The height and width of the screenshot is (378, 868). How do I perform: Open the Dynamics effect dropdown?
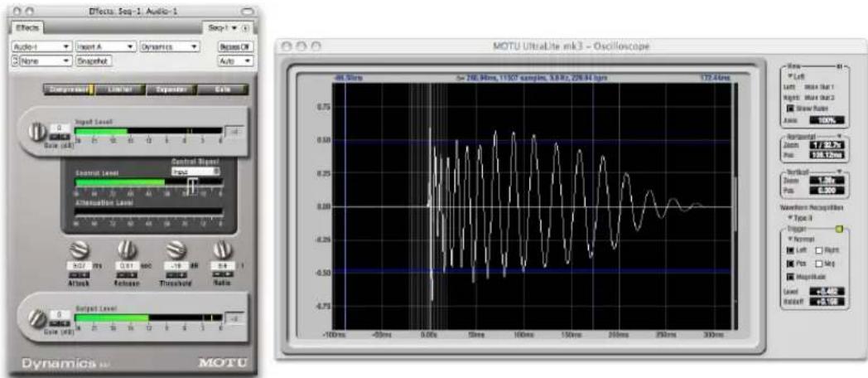point(170,47)
